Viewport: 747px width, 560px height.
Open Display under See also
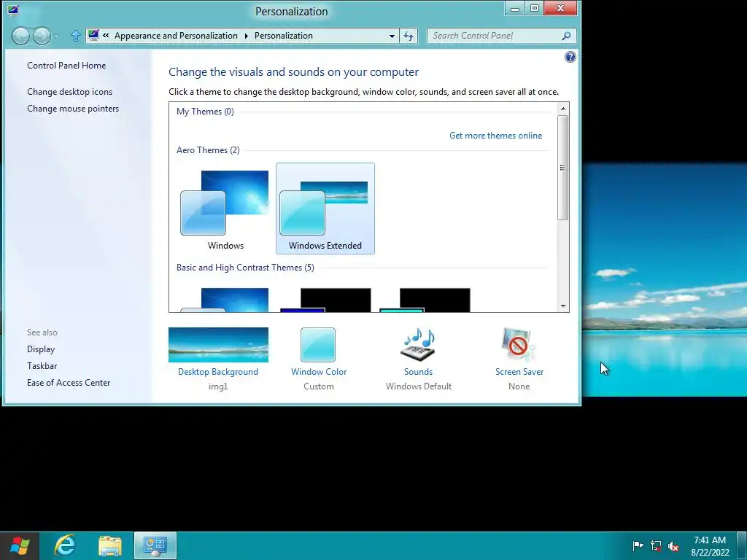pos(41,349)
